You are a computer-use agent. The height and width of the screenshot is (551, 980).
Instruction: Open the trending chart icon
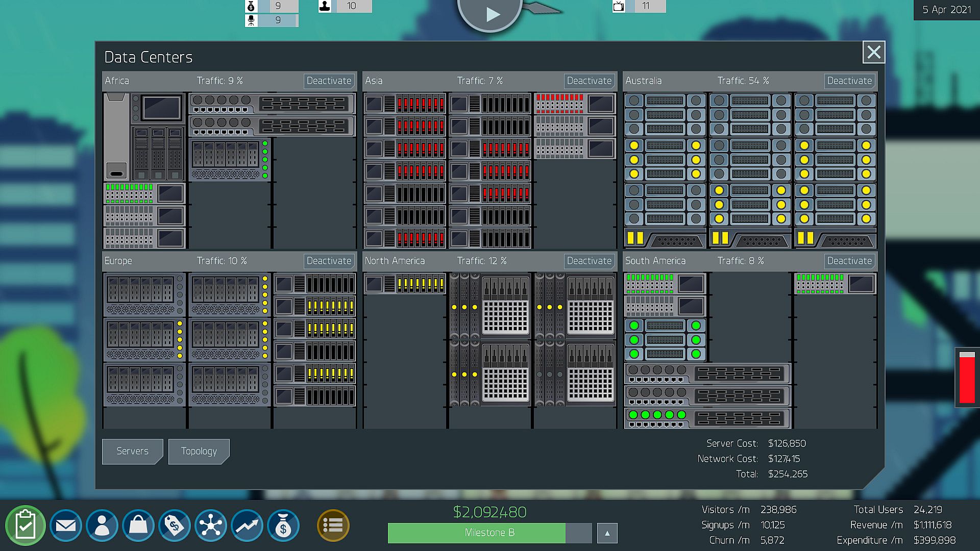(247, 525)
